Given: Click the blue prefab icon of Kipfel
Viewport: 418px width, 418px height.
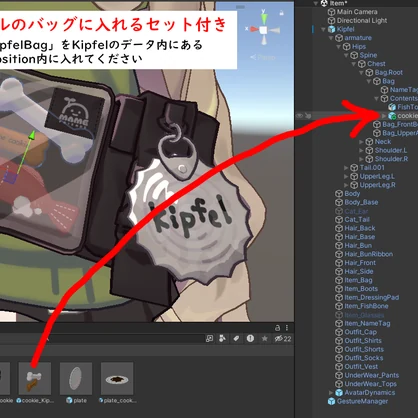Looking at the screenshot, I should coord(331,29).
